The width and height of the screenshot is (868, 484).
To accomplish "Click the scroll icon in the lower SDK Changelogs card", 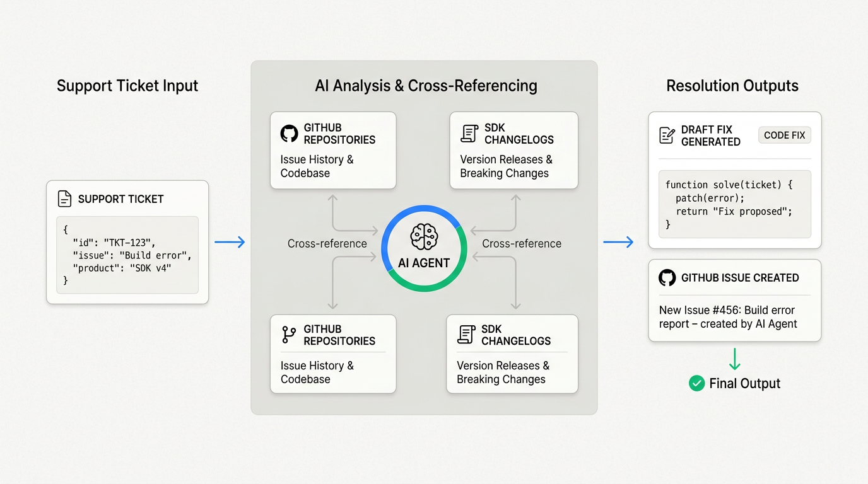I will click(x=466, y=335).
